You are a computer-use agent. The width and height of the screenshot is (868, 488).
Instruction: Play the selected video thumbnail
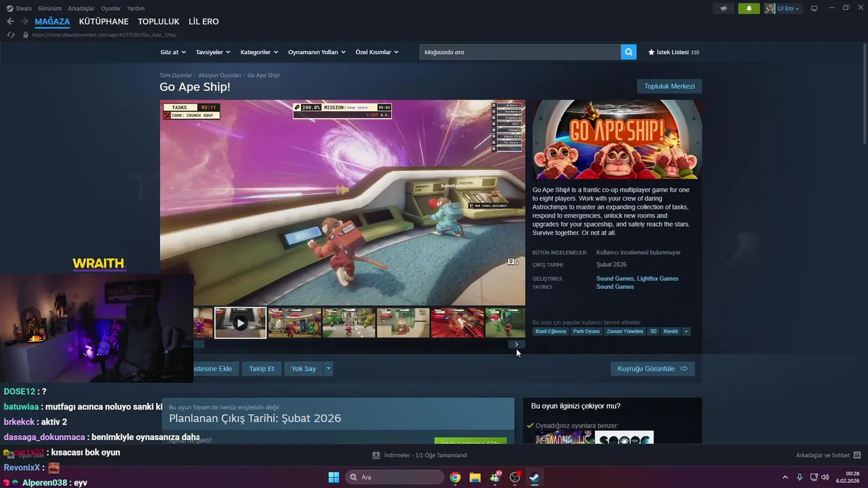[x=241, y=323]
